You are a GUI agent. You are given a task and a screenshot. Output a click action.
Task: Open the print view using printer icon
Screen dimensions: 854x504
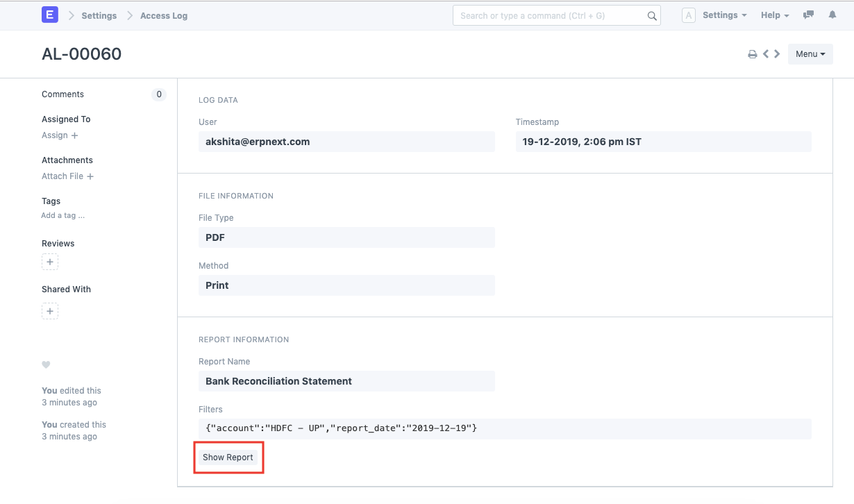click(752, 53)
